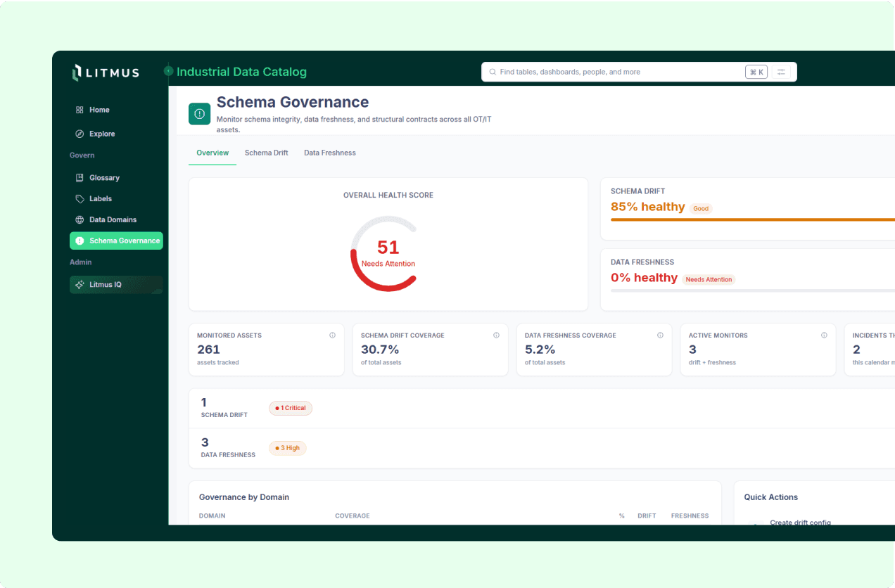895x588 pixels.
Task: Open the Schema Drift incidents row
Action: click(542, 409)
